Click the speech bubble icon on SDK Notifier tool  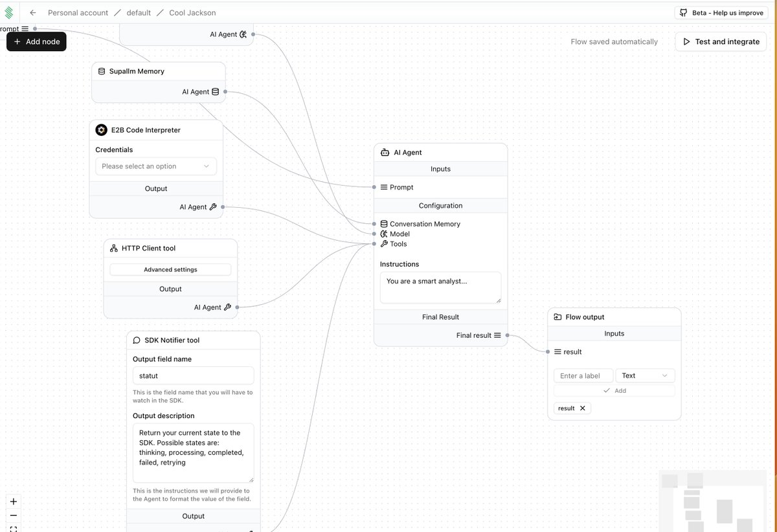click(137, 340)
